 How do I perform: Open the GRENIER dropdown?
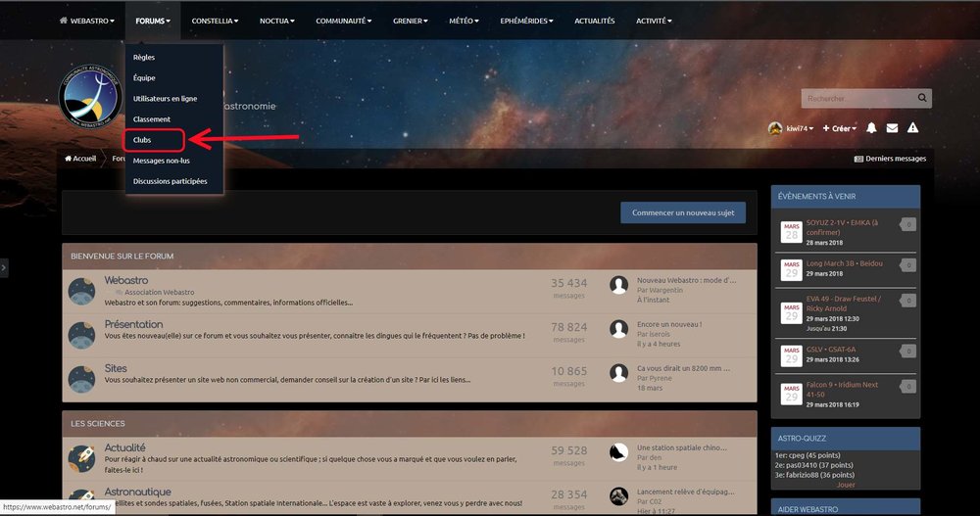410,21
